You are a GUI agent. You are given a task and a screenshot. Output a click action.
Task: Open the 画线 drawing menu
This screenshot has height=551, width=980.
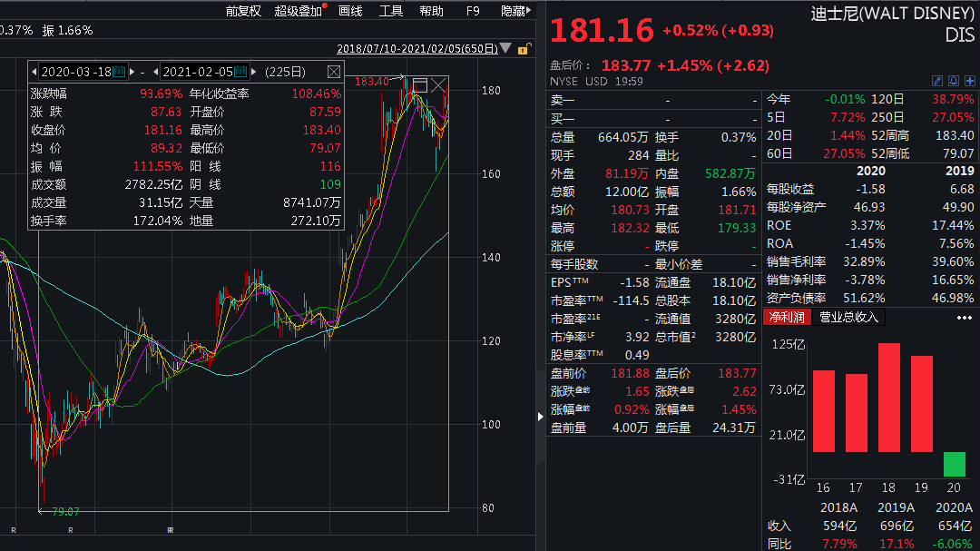point(350,11)
